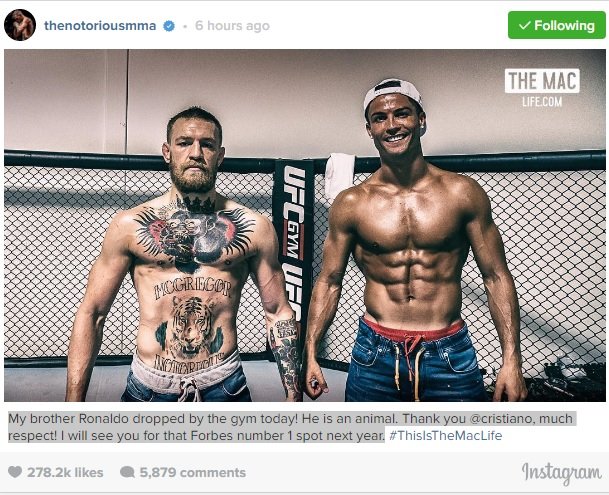
Task: Open the thenotoriousmma profile avatar
Action: coord(20,25)
